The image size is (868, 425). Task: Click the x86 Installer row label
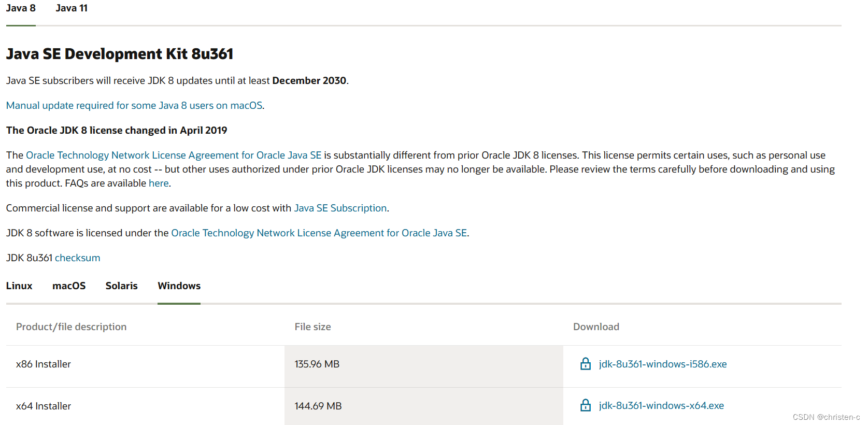[x=44, y=364]
